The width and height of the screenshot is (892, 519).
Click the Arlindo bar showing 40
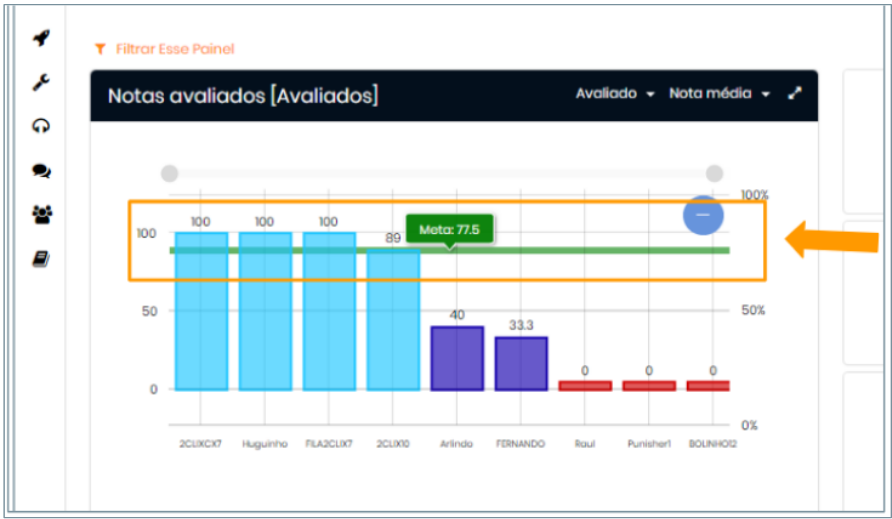pos(457,358)
